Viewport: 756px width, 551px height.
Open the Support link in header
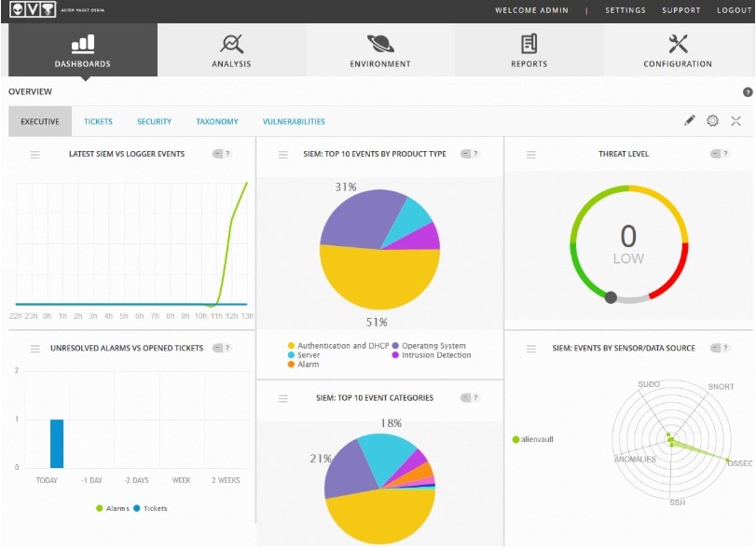[x=680, y=10]
